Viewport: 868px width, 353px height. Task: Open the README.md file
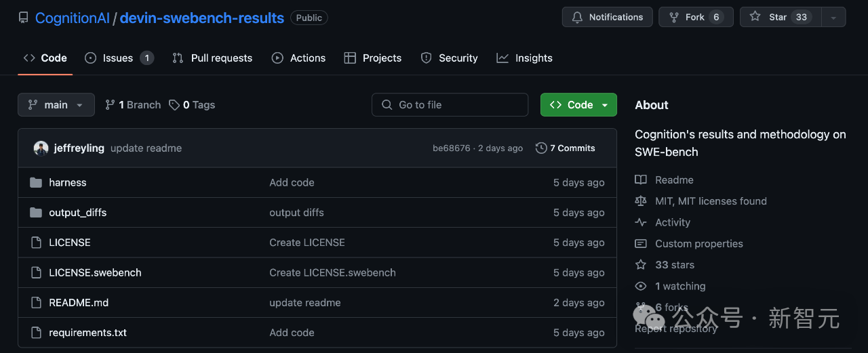coord(79,303)
